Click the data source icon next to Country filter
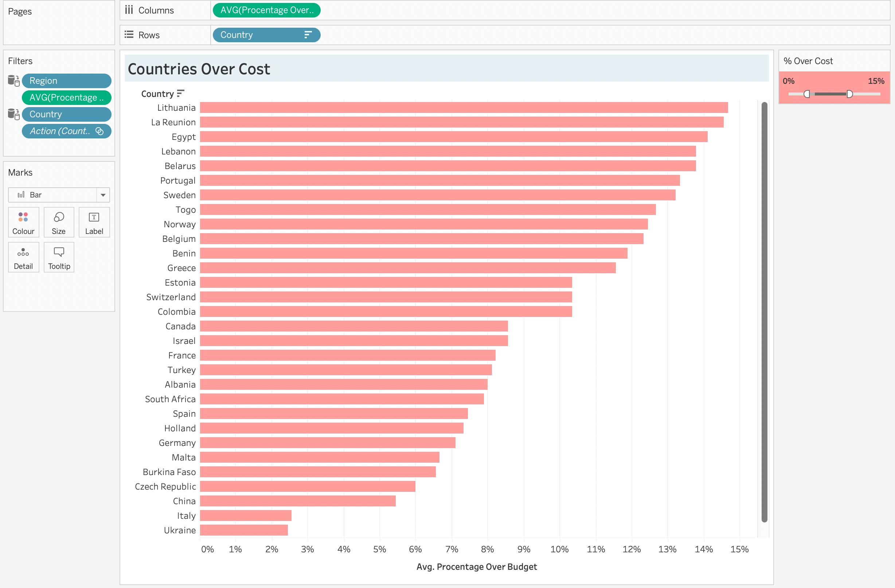This screenshot has width=895, height=588. click(13, 114)
